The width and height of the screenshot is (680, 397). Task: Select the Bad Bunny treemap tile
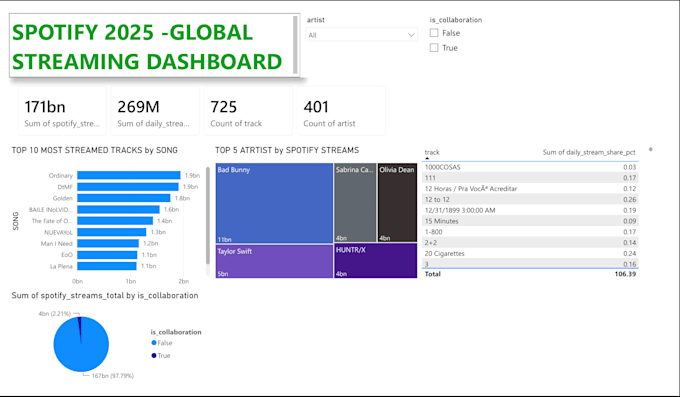274,203
